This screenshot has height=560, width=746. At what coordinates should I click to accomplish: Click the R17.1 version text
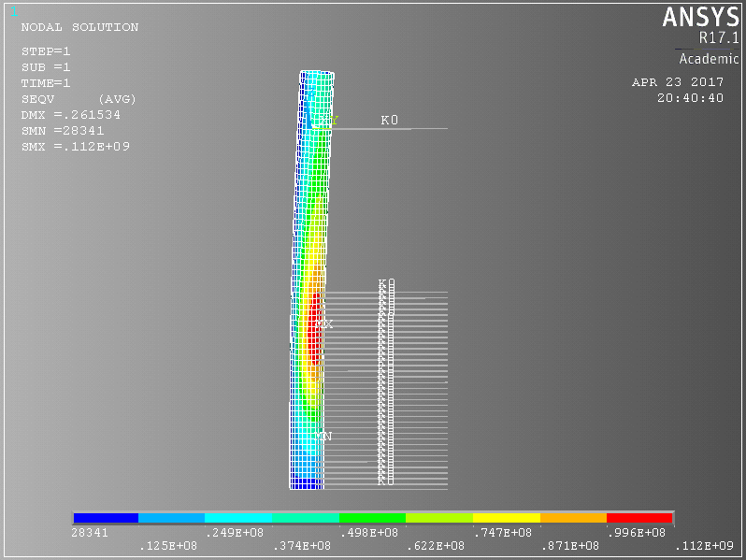pyautogui.click(x=718, y=39)
